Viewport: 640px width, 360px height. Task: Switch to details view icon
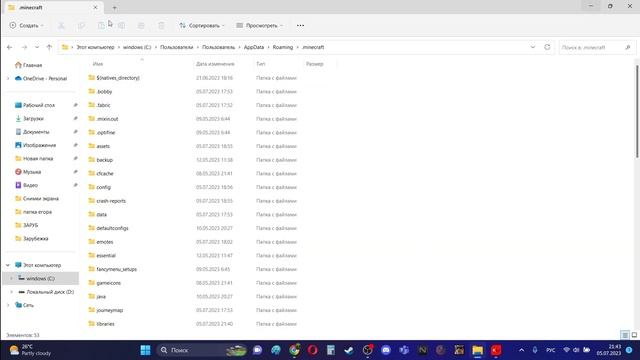point(625,335)
